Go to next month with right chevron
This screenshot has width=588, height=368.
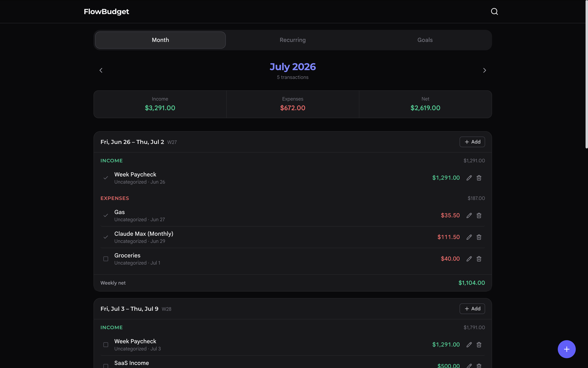click(x=484, y=70)
